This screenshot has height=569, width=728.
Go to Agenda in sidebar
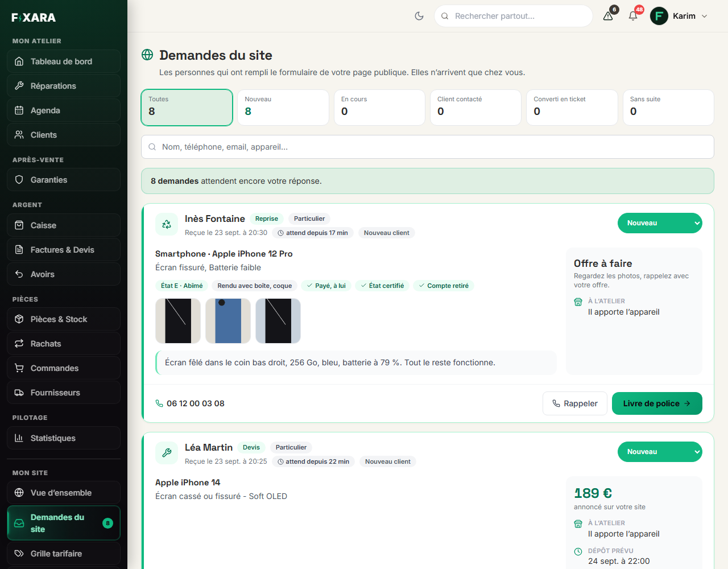tap(64, 110)
